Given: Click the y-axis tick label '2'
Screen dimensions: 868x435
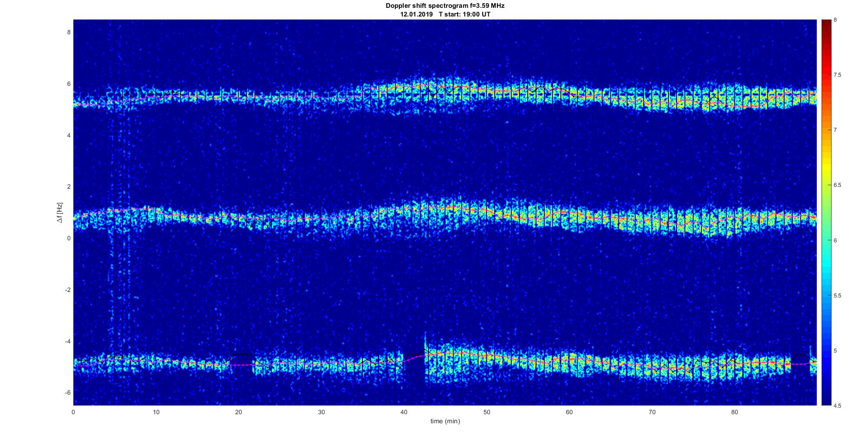Looking at the screenshot, I should tap(69, 186).
